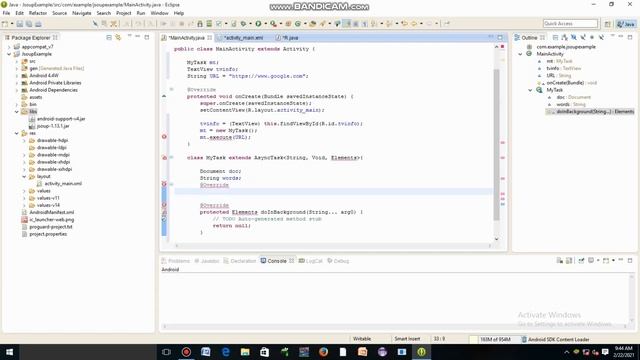Click the Save All toolbar icon

point(29,24)
